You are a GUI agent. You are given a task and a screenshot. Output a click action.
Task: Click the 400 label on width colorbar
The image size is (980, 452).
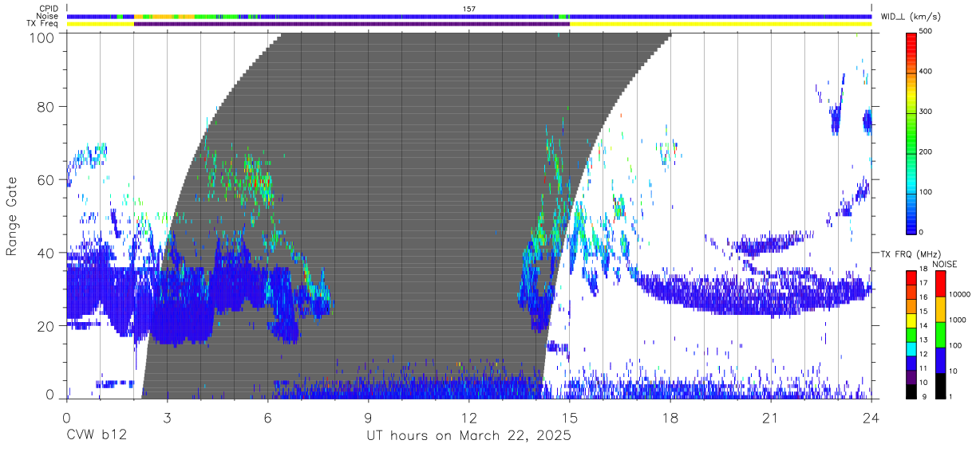point(927,71)
